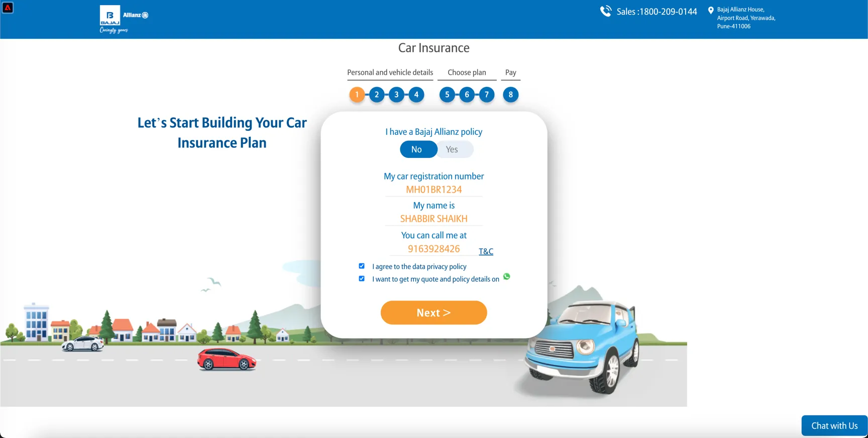Click Sales number 1800-209-0144
The width and height of the screenshot is (868, 438).
pos(657,12)
